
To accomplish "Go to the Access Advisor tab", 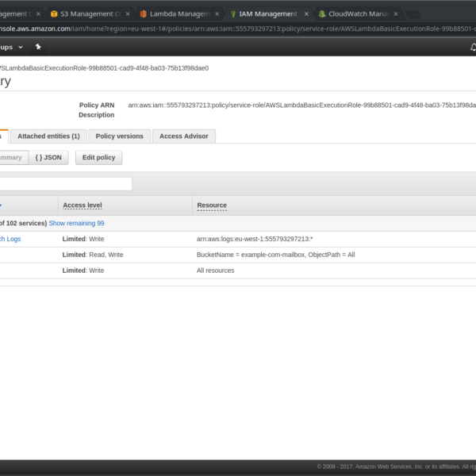I will (183, 136).
